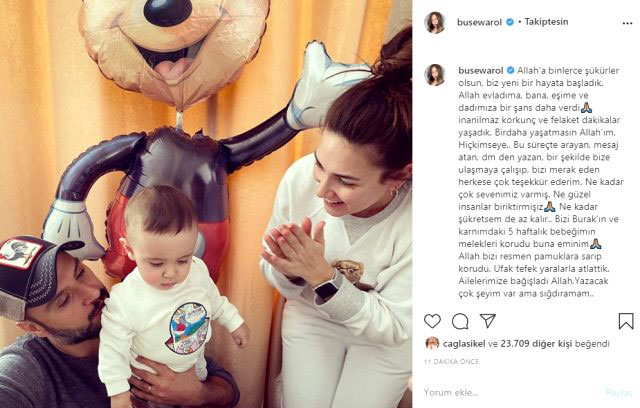Click busewarol username in post header
This screenshot has height=408, width=640.
(x=479, y=22)
